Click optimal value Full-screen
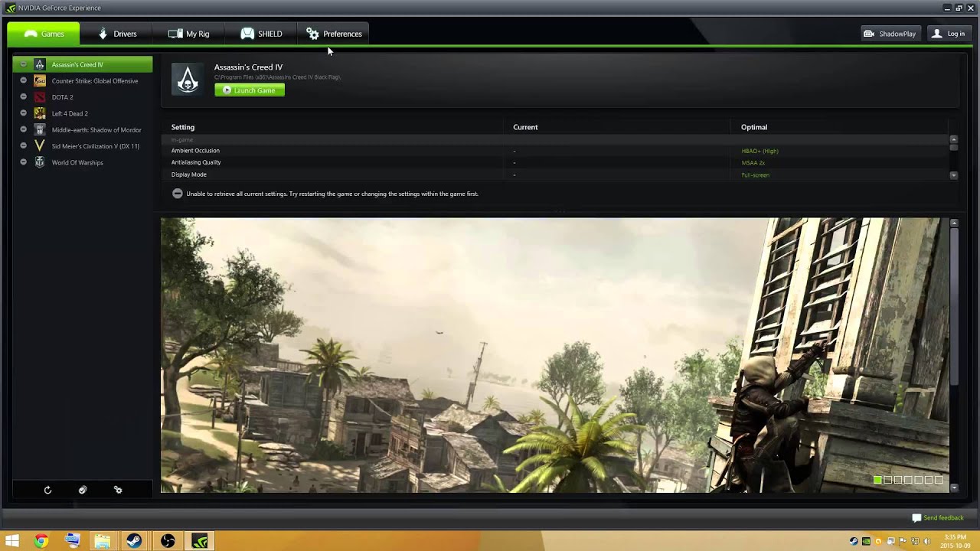 (755, 175)
